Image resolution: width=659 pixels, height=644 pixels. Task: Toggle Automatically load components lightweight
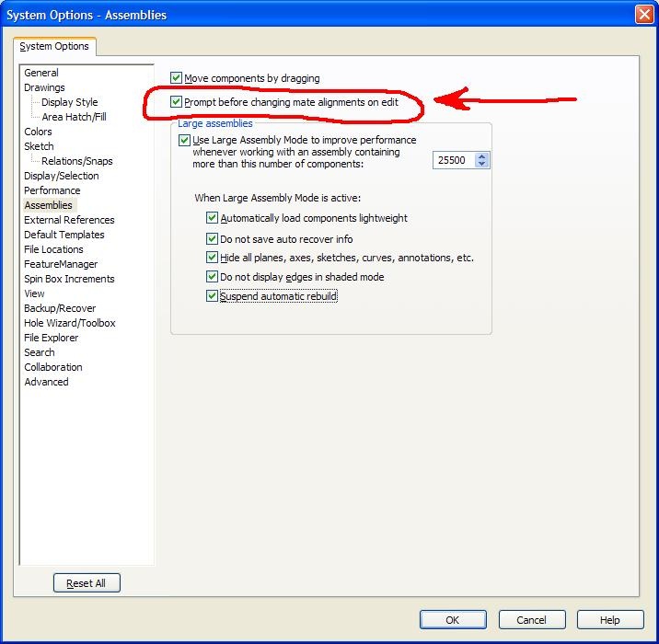[212, 218]
